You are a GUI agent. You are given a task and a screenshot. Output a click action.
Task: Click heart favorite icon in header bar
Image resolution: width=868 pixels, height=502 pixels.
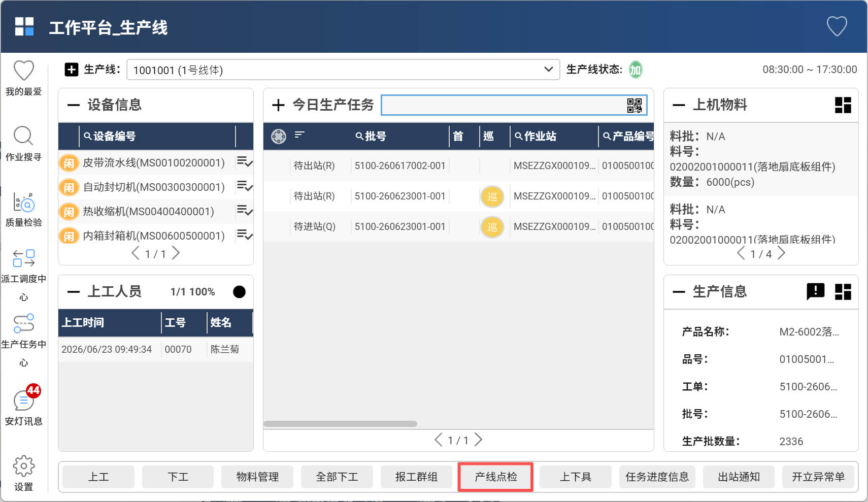pos(837,26)
